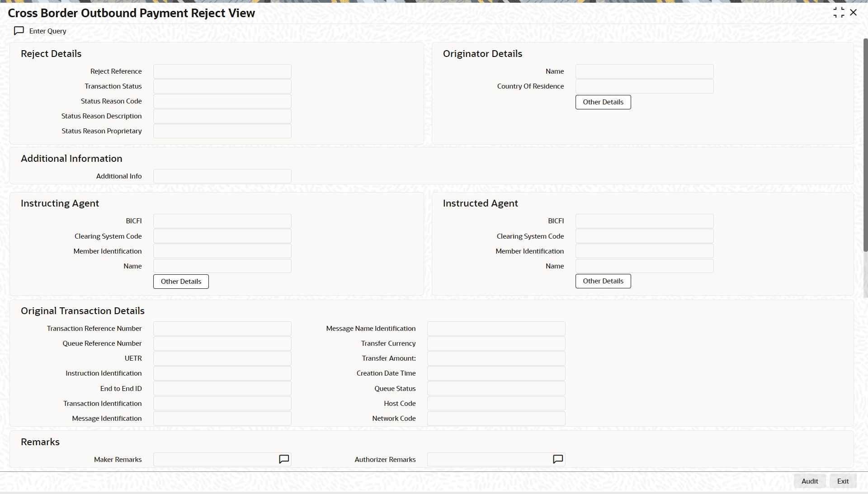Focus the Reject Reference field
868x494 pixels.
[x=222, y=71]
